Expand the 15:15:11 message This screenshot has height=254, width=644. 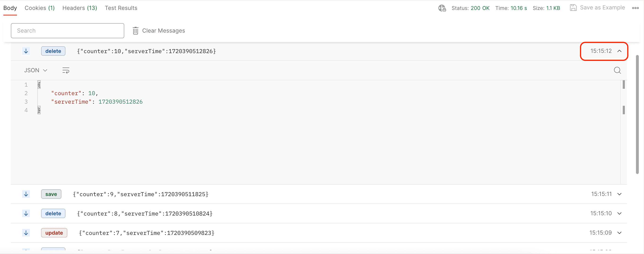coord(619,194)
